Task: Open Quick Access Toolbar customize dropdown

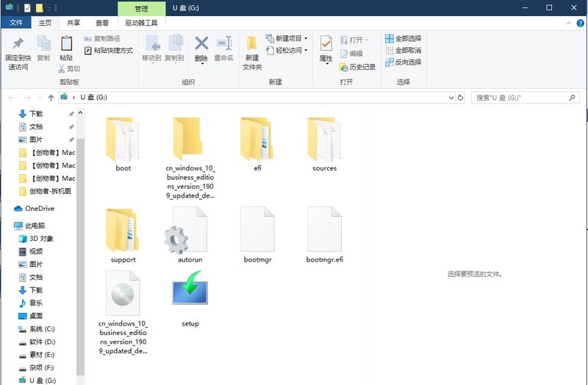Action: click(49, 8)
